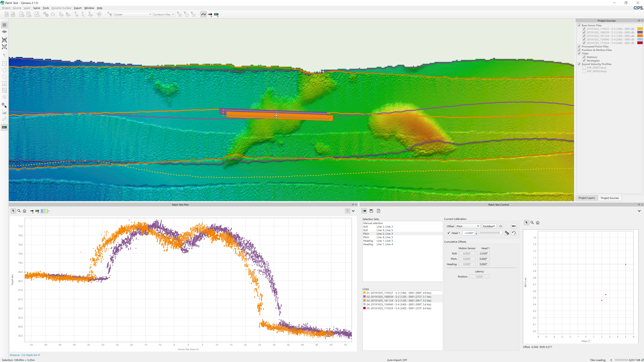This screenshot has width=644, height=362.
Task: Click the processing settings gears in the main toolbar
Action: (46, 14)
